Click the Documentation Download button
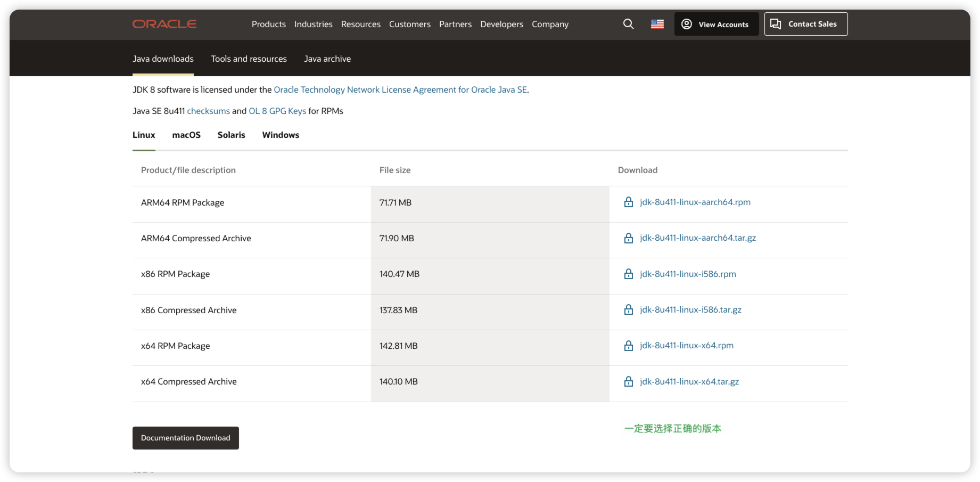Screen dimensions: 980x482 click(x=186, y=438)
